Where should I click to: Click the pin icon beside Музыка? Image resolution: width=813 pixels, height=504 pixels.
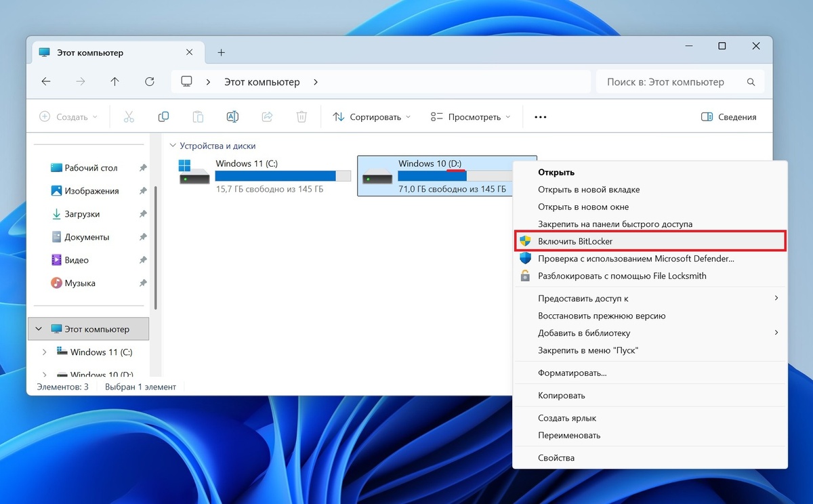pyautogui.click(x=142, y=283)
